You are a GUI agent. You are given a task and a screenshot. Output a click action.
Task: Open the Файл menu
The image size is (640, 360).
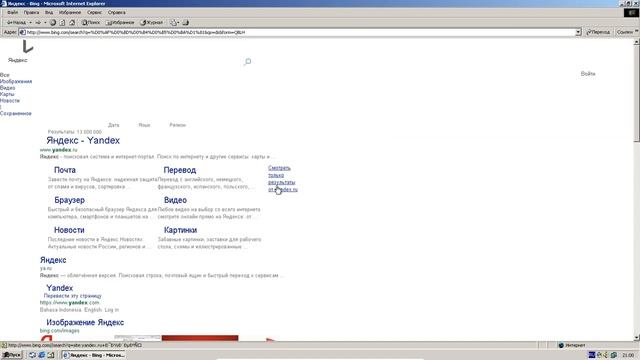click(x=13, y=12)
